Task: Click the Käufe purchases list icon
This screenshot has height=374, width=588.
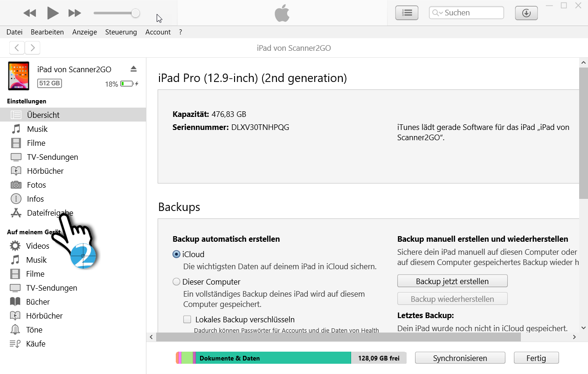Action: tap(15, 344)
